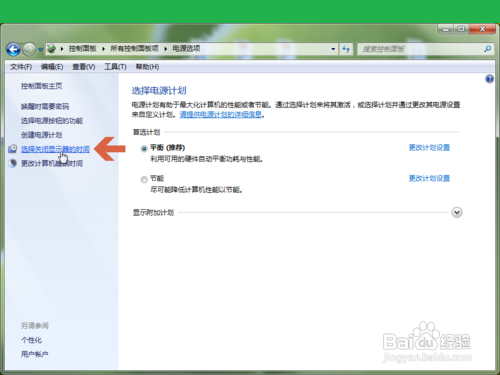This screenshot has height=375, width=500.
Task: Close the Power Options window
Action: 482,29
